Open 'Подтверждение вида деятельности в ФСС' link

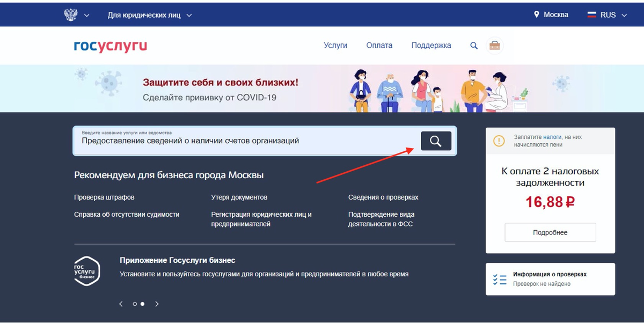tap(381, 219)
